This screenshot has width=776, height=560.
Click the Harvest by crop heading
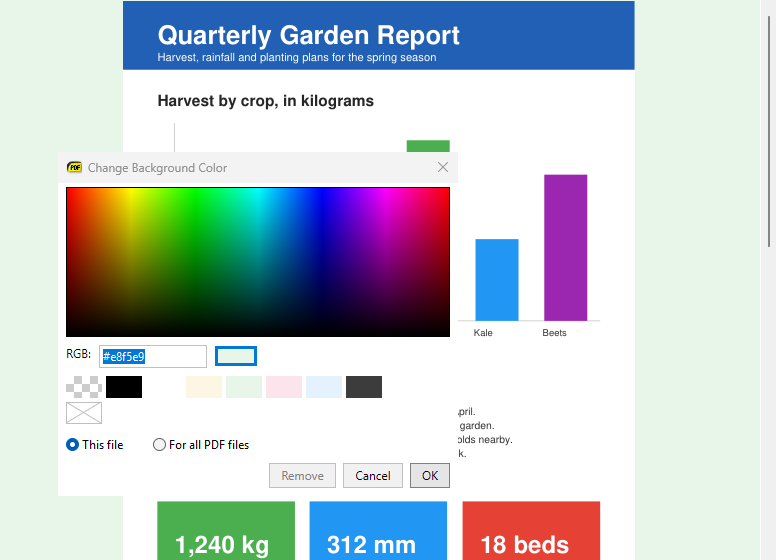click(x=266, y=101)
